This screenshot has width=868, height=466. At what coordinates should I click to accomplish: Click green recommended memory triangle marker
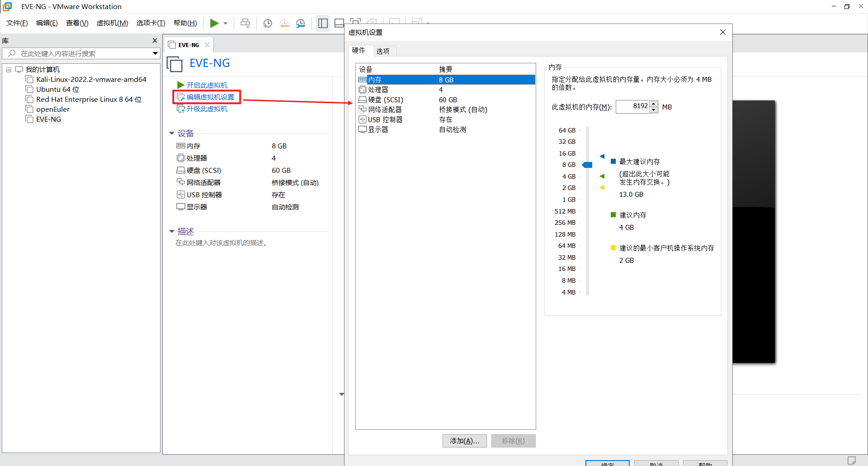click(602, 176)
